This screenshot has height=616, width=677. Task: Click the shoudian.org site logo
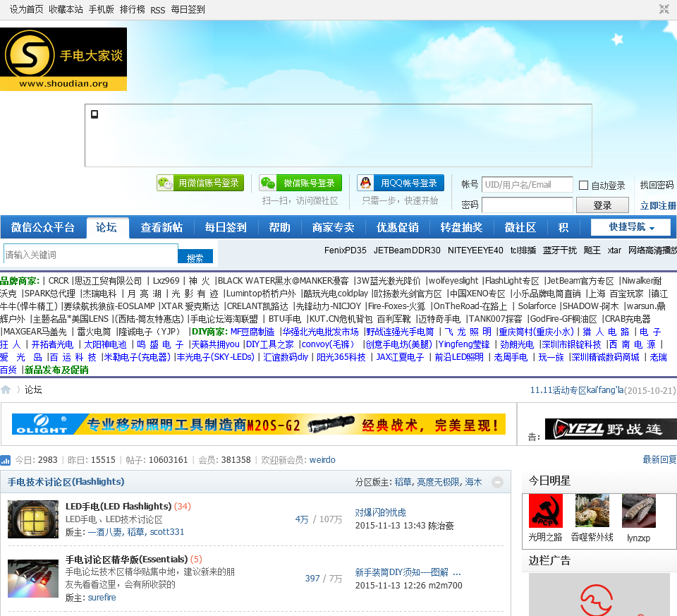point(63,59)
